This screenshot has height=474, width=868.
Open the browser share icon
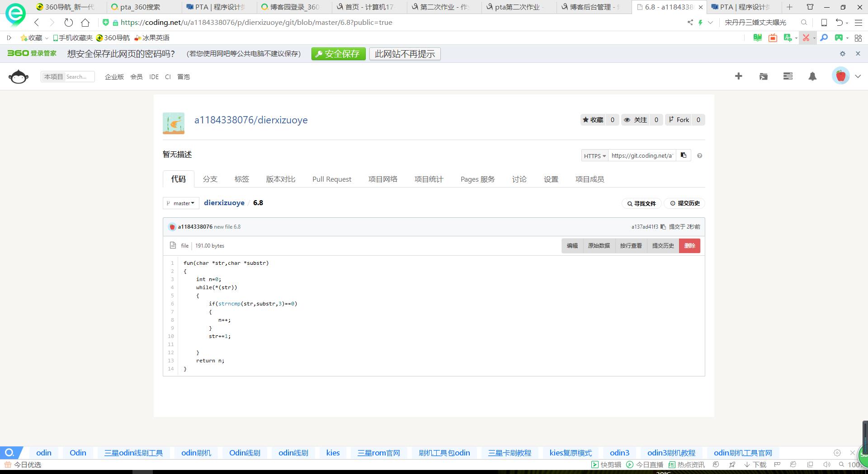(x=690, y=22)
